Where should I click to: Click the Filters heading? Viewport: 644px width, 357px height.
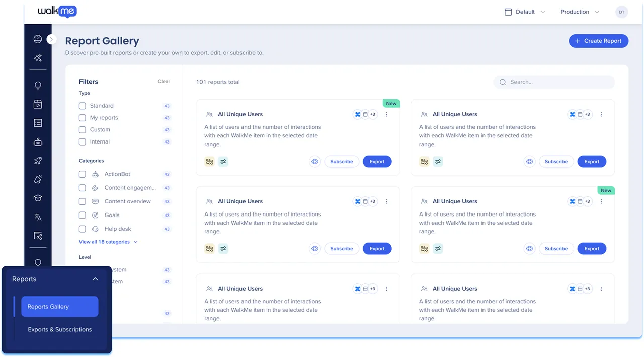click(89, 82)
